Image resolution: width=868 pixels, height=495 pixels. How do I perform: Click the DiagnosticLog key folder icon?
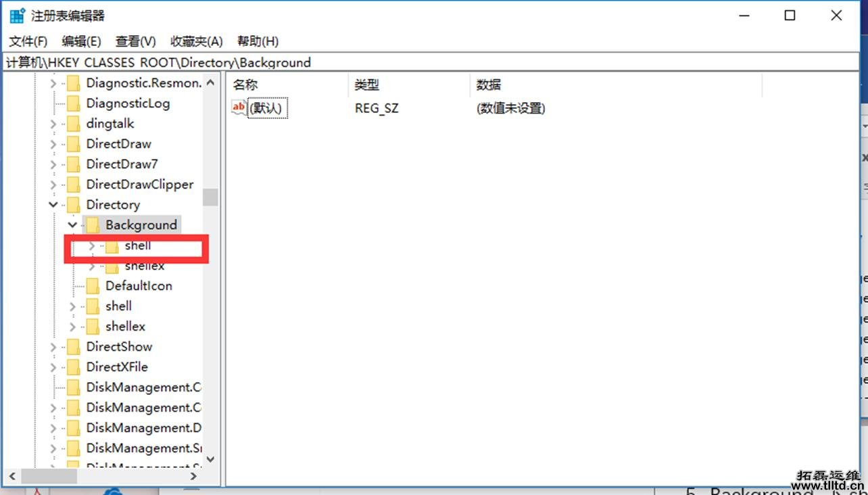(x=73, y=103)
